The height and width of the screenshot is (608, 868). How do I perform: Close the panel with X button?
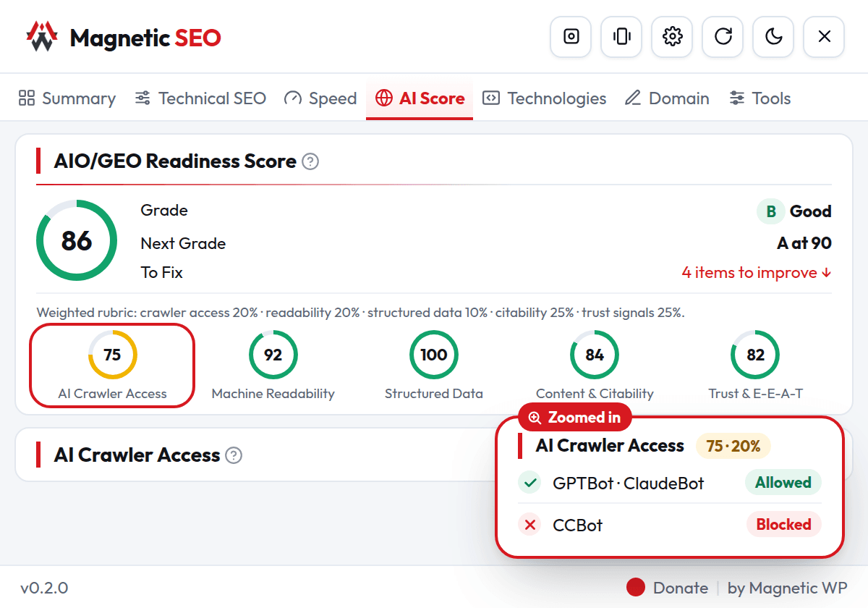[x=825, y=36]
